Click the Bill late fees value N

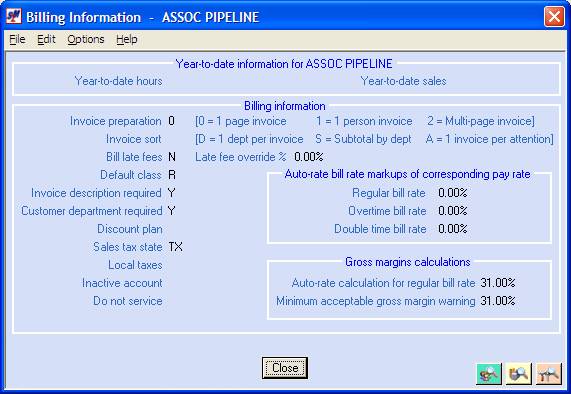coord(172,157)
